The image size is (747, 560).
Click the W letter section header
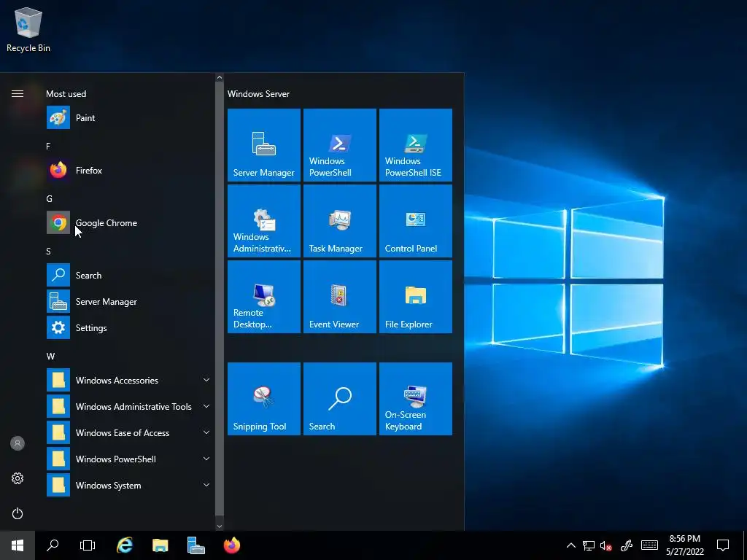(50, 356)
